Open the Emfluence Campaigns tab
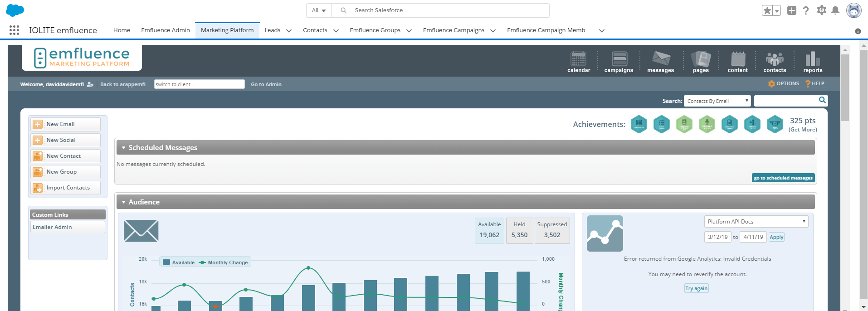This screenshot has width=868, height=311. [x=454, y=30]
